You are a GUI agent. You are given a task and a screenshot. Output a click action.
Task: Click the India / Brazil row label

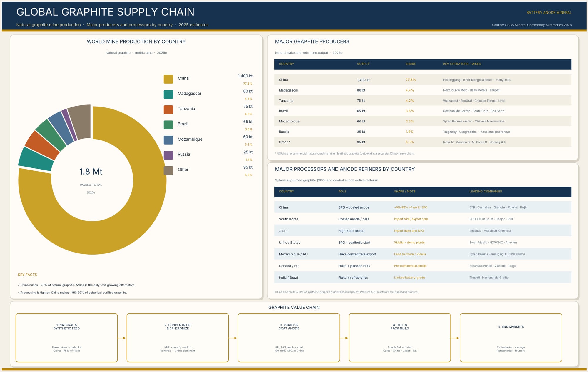click(x=288, y=278)
